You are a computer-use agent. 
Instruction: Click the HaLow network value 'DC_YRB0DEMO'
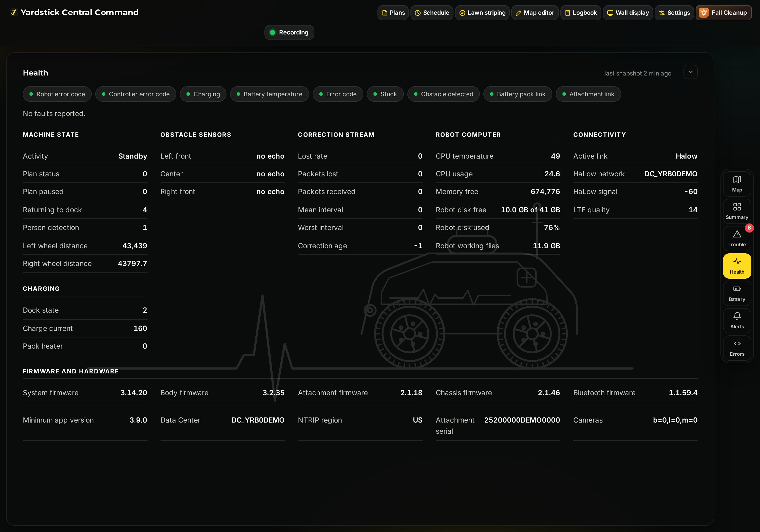click(x=671, y=174)
